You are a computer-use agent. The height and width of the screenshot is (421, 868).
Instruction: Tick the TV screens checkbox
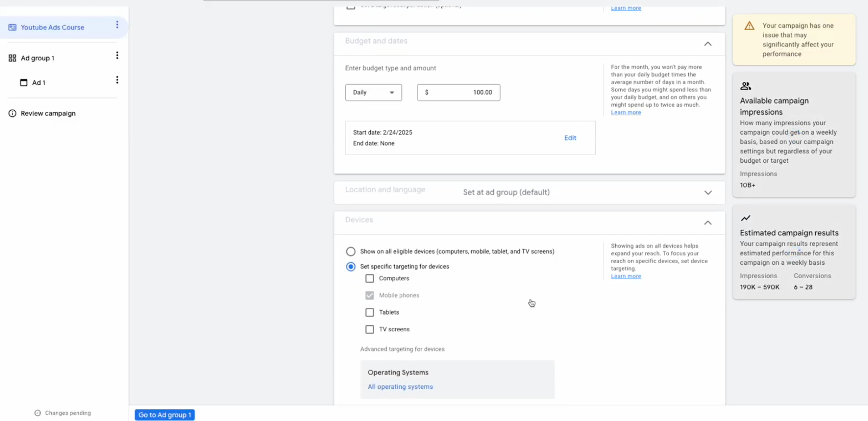pyautogui.click(x=369, y=329)
